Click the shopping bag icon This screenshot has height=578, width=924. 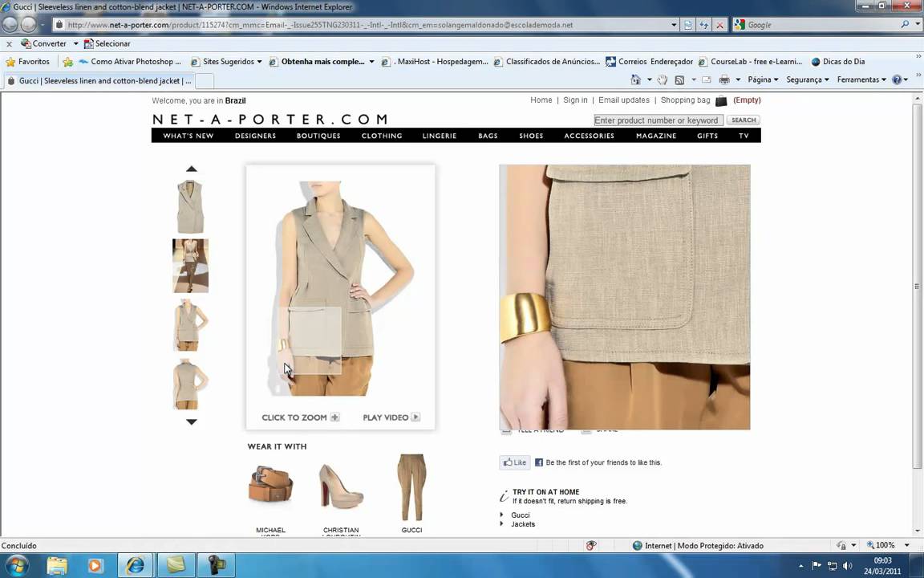tap(721, 101)
